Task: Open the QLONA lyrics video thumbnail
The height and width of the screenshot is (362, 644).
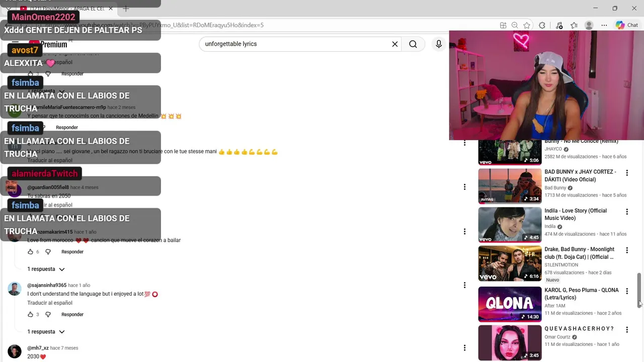Action: [510, 304]
